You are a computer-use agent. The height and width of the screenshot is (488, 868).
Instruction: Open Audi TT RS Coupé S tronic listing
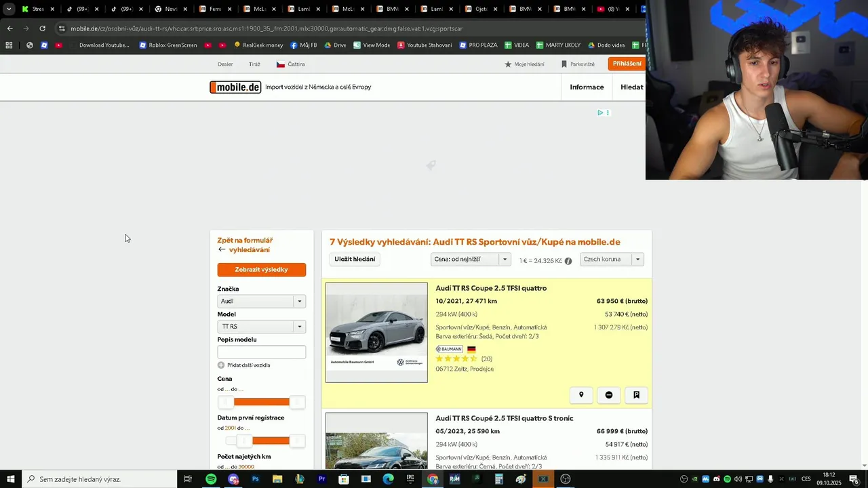[x=505, y=418]
